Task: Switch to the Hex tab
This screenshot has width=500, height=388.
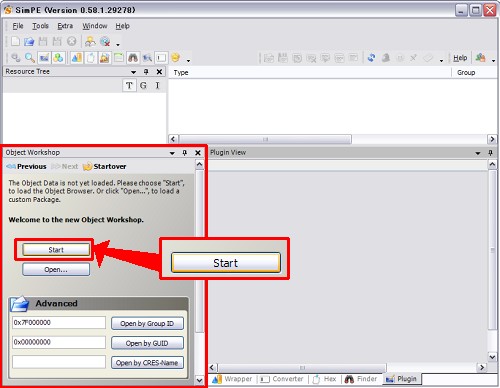Action: pyautogui.click(x=324, y=379)
